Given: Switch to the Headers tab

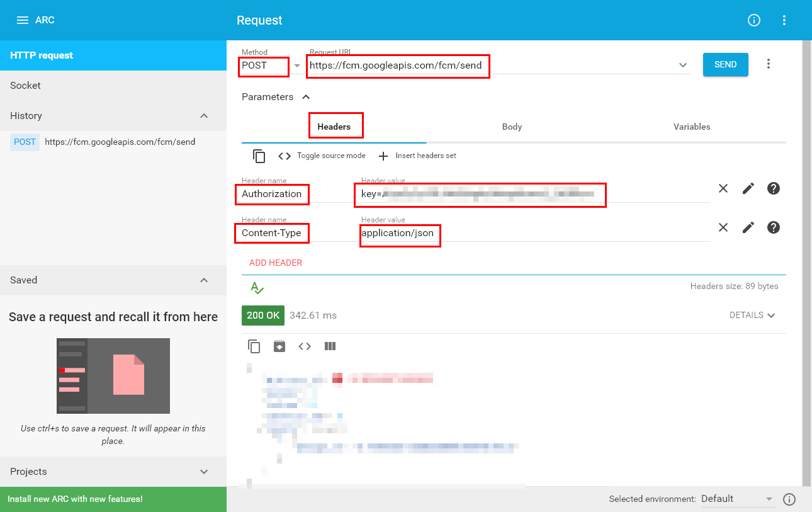Looking at the screenshot, I should tap(334, 127).
